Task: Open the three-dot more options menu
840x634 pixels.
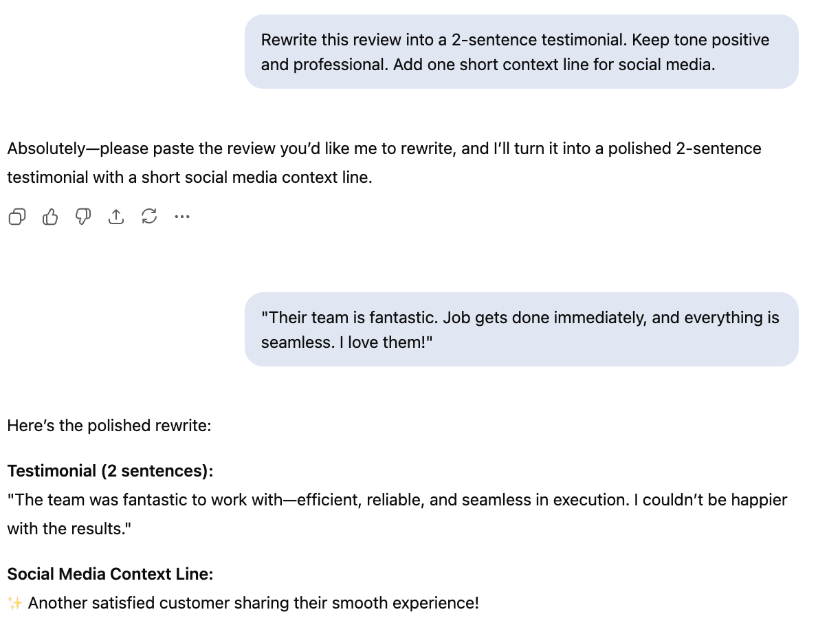Action: (x=181, y=217)
